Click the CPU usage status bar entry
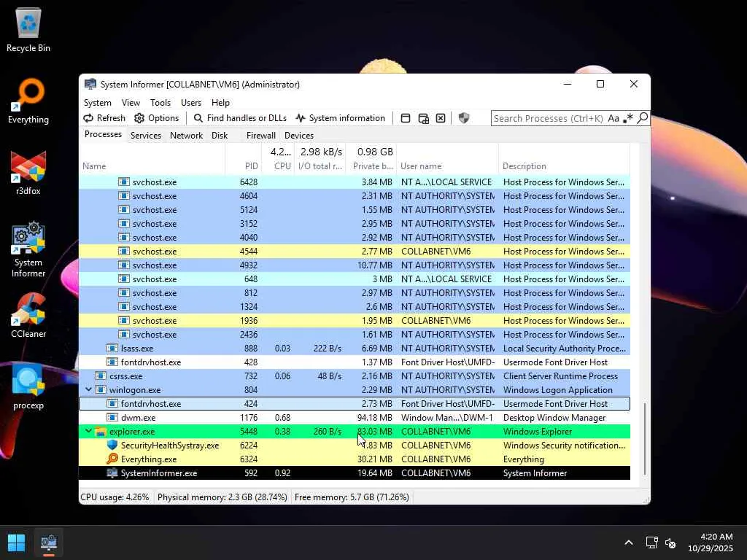747x560 pixels. (115, 497)
